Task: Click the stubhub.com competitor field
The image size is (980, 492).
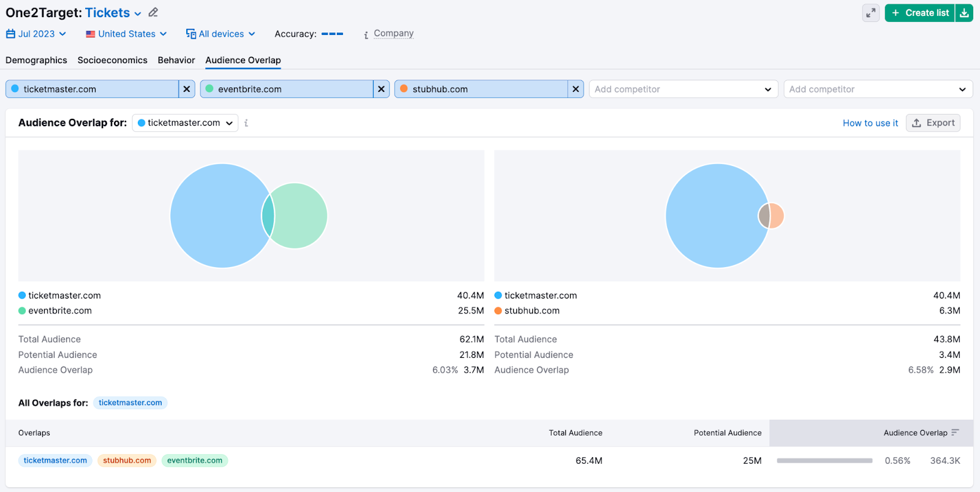Action: [x=481, y=89]
